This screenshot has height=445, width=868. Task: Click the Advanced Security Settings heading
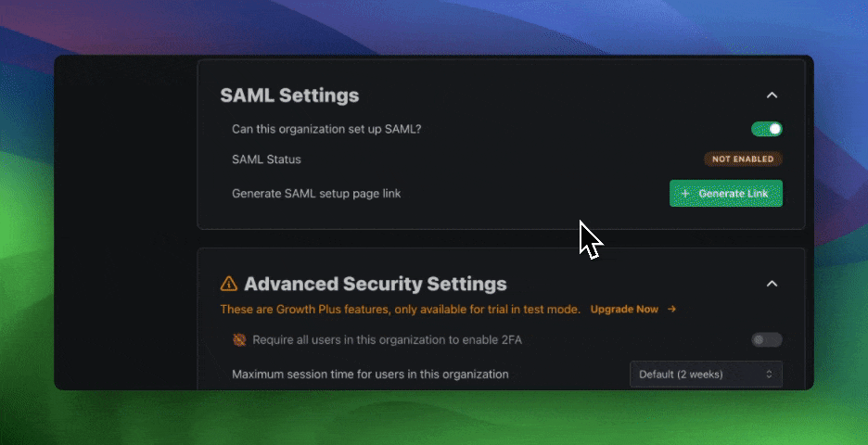375,284
